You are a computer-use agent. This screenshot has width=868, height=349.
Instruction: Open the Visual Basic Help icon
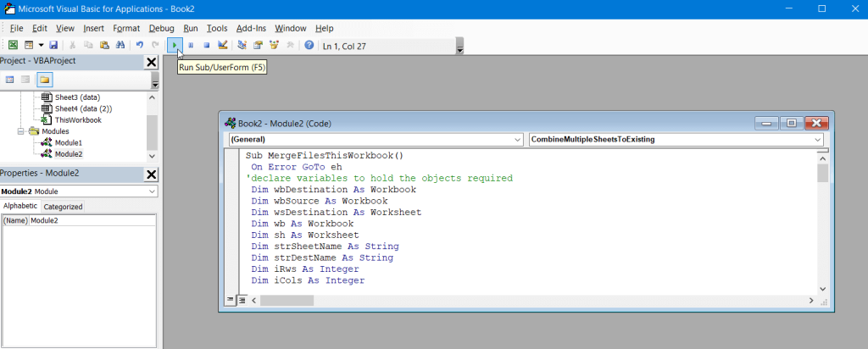[309, 46]
